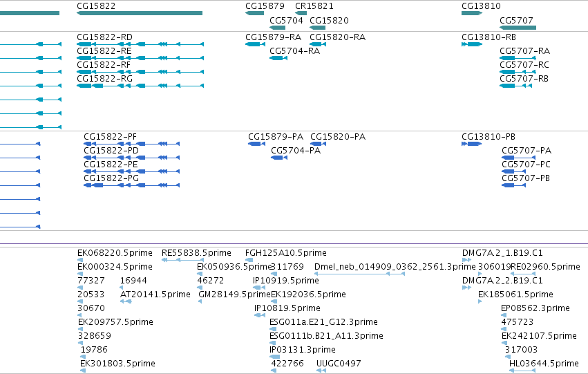Select EST FGH125A10.5prime
Image resolution: width=588 pixels, height=374 pixels.
coord(249,260)
